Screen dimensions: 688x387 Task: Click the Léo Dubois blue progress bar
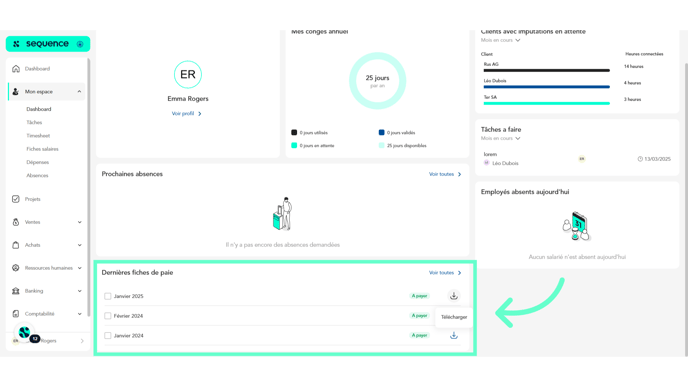click(x=547, y=87)
